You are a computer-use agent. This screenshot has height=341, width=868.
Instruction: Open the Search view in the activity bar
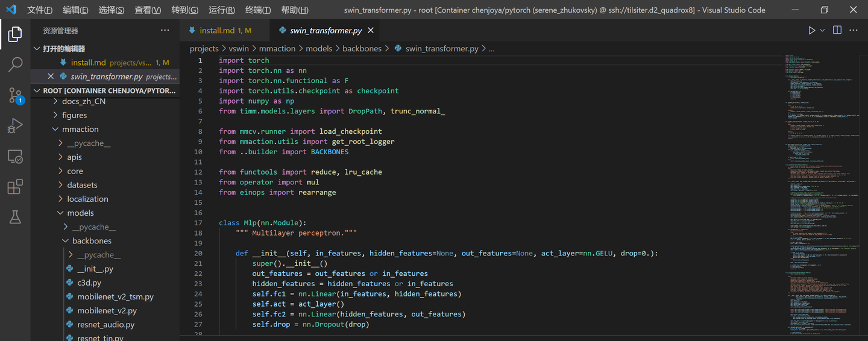tap(15, 64)
